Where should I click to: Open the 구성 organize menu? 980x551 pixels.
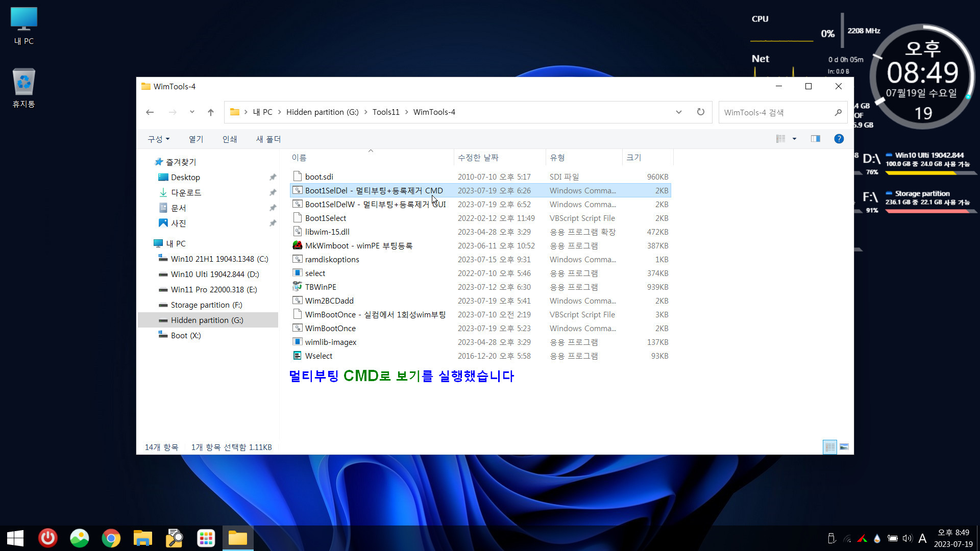click(x=158, y=139)
